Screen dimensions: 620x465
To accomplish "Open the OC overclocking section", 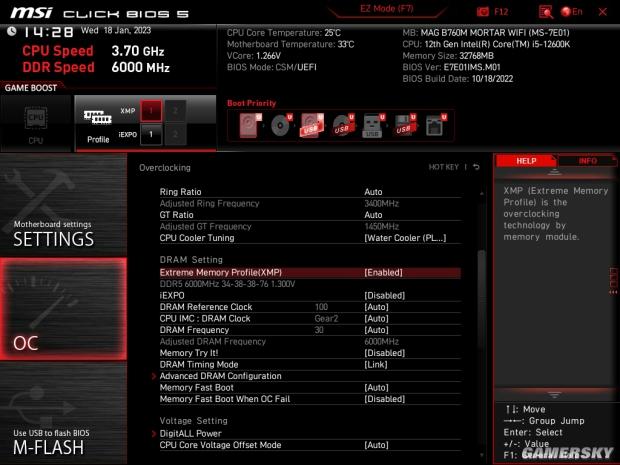I will point(63,309).
